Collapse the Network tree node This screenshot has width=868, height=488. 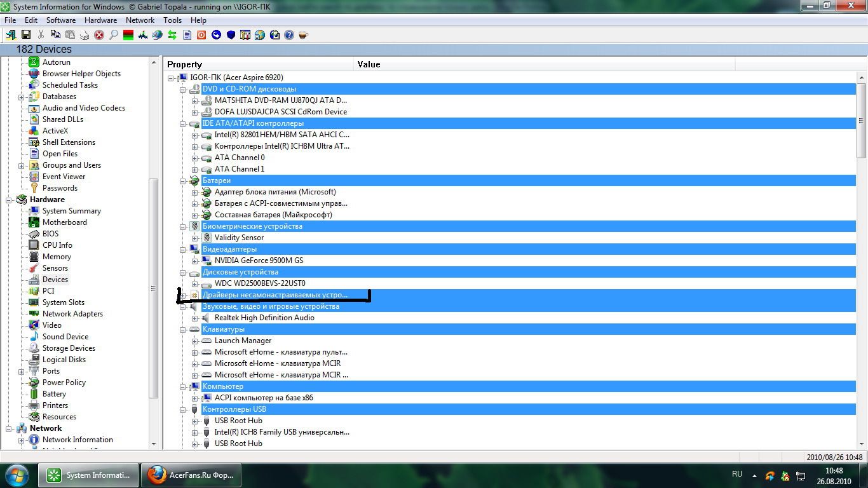click(9, 429)
